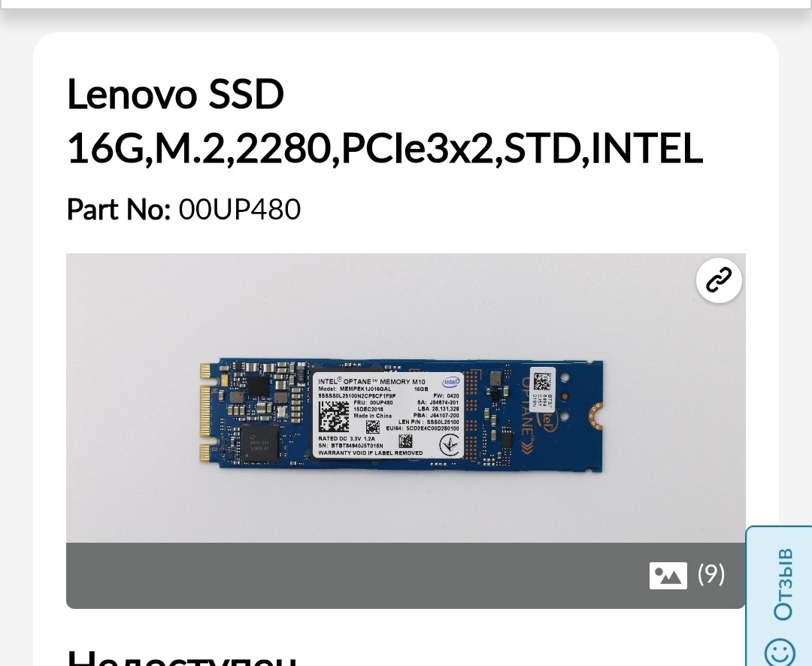Open the image gallery picture icon

tap(668, 575)
